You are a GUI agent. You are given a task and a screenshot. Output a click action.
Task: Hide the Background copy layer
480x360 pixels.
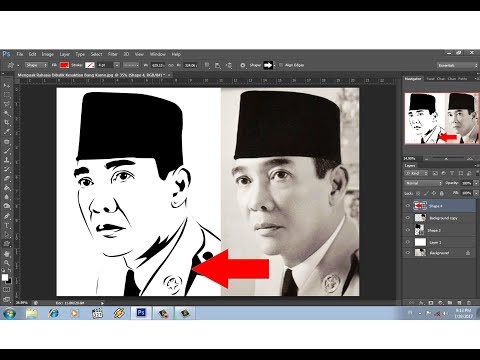click(x=408, y=218)
